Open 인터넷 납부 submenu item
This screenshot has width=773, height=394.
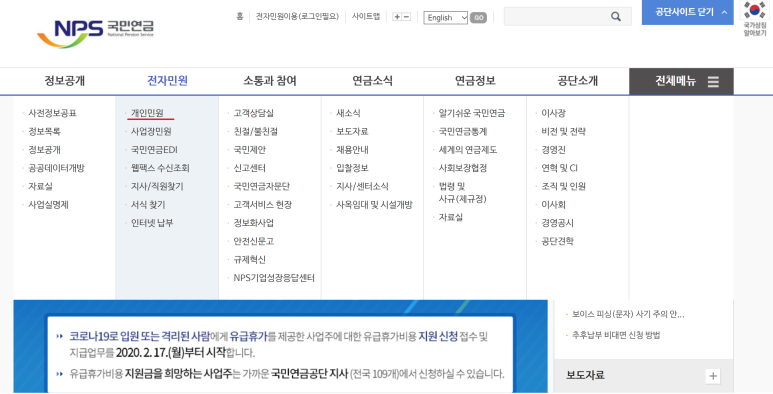click(x=152, y=223)
